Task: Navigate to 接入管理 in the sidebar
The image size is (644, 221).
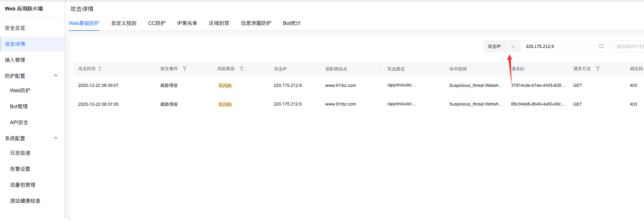Action: coord(15,60)
